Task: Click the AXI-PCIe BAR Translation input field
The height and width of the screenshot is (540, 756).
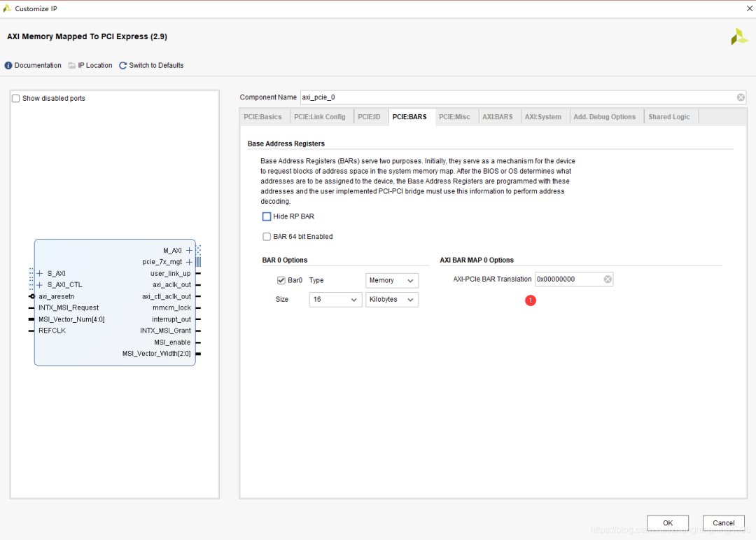Action: tap(567, 279)
